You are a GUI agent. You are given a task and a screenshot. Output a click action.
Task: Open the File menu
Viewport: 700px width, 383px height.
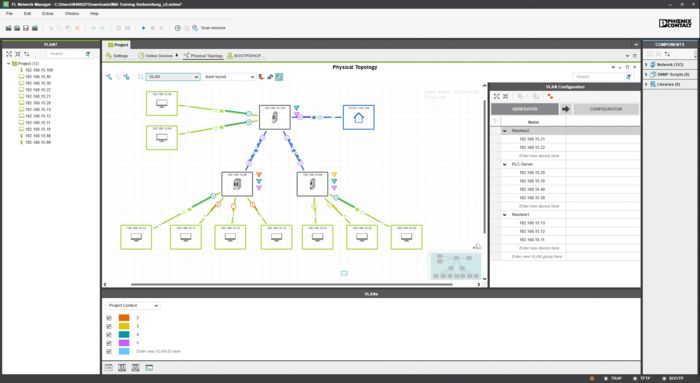click(x=9, y=14)
